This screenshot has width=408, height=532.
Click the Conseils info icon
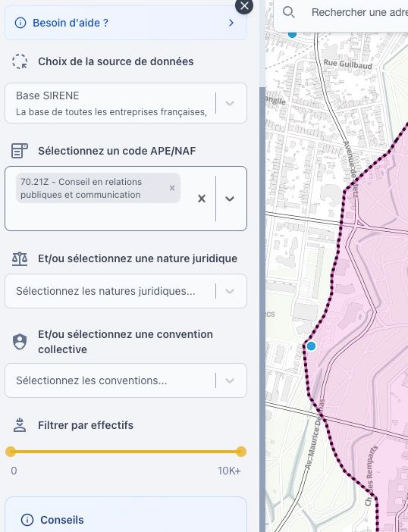pyautogui.click(x=27, y=519)
